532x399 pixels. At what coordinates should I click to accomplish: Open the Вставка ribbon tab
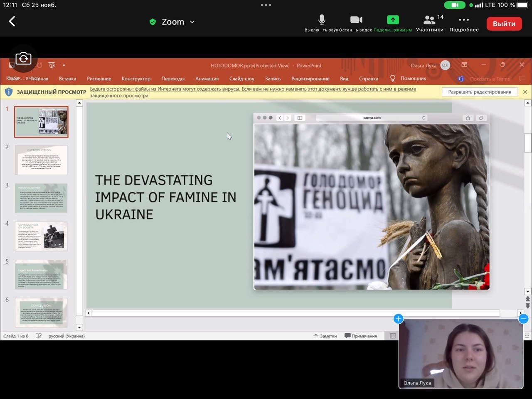[67, 79]
